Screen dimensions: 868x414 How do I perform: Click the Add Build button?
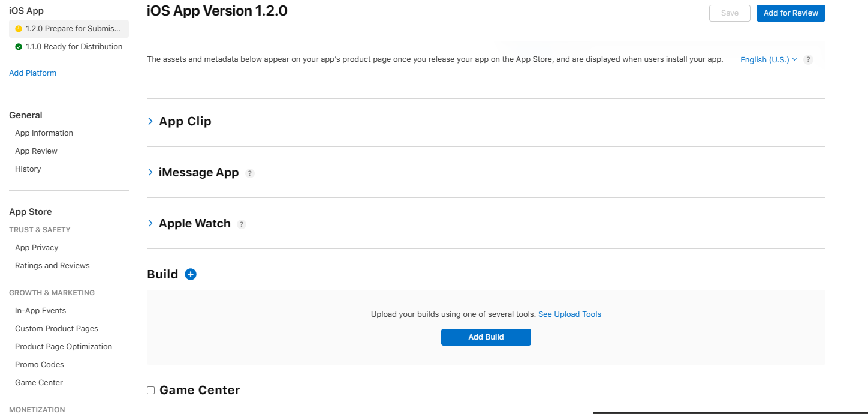click(x=486, y=337)
